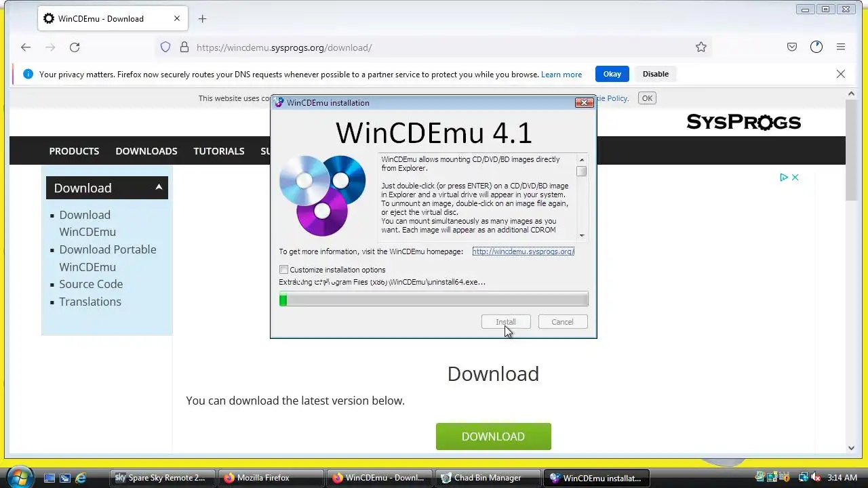Click the SysProgs logo
Screen dimensions: 868x488
click(744, 122)
